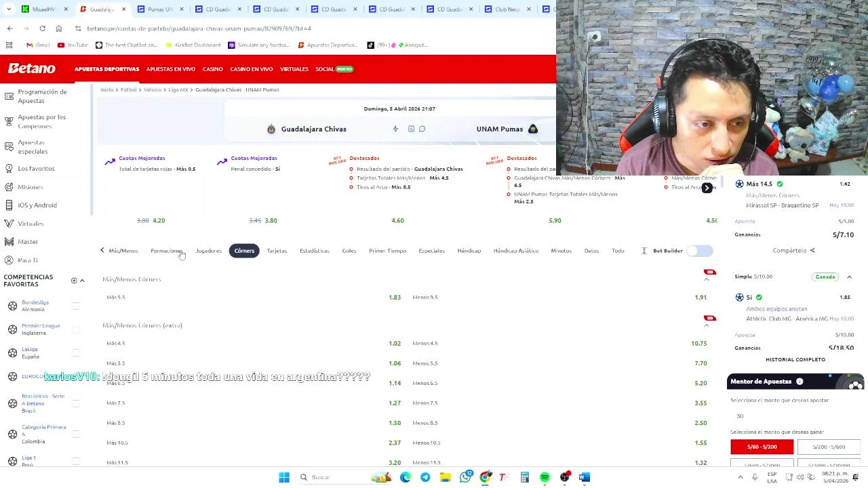Reload the page in browser

coord(42,28)
